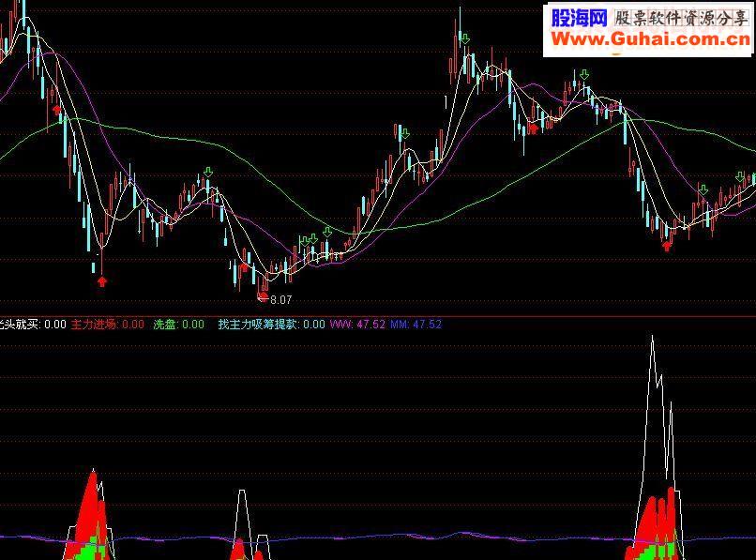Click the 8.07 lowest price label
This screenshot has height=560, width=756.
point(281,300)
